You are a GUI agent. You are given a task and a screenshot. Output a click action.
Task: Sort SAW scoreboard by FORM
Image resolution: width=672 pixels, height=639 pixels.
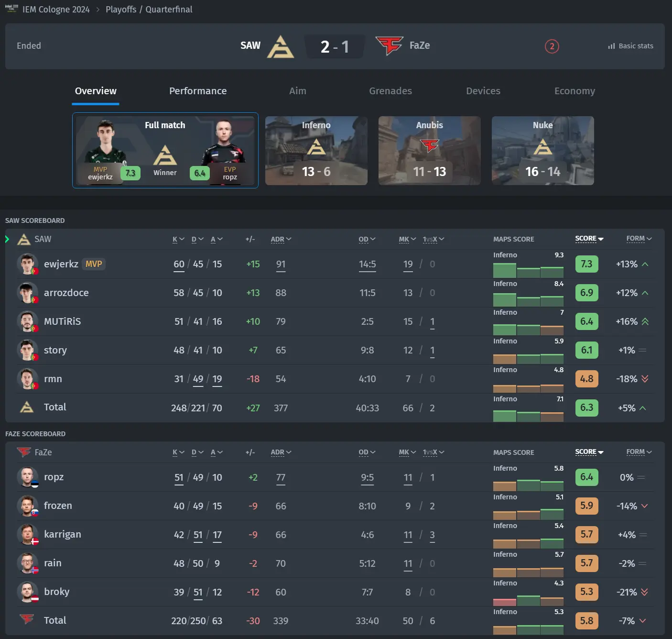[x=639, y=239]
